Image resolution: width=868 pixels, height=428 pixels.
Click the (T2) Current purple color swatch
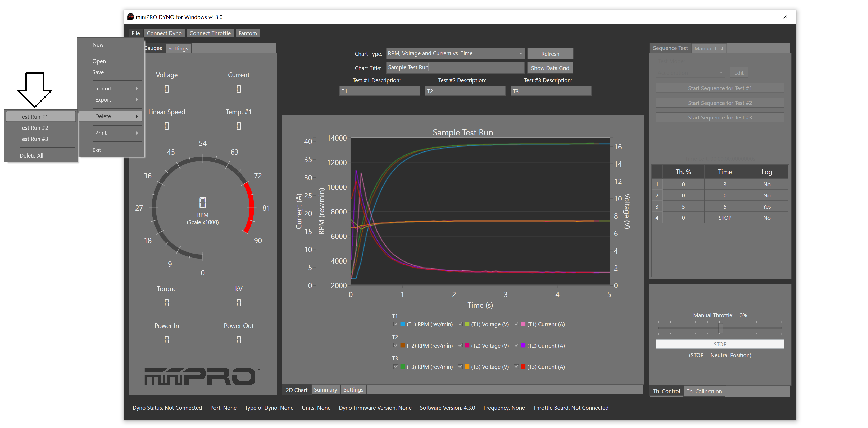tap(523, 345)
